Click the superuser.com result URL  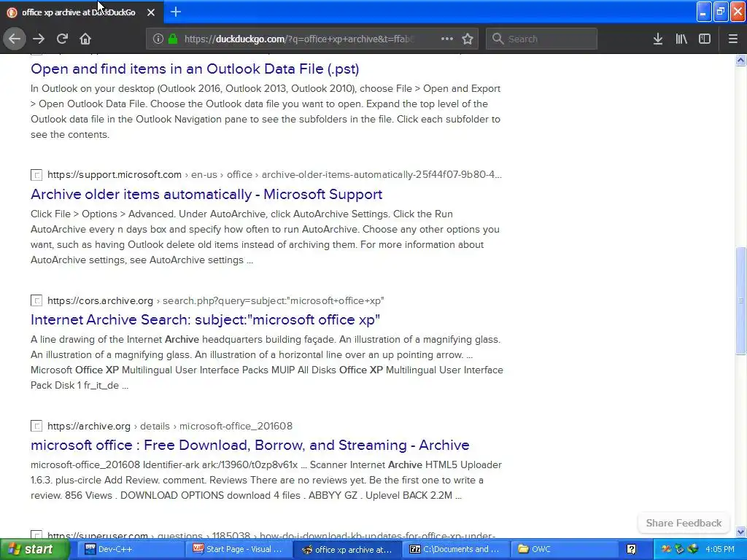[x=271, y=535]
